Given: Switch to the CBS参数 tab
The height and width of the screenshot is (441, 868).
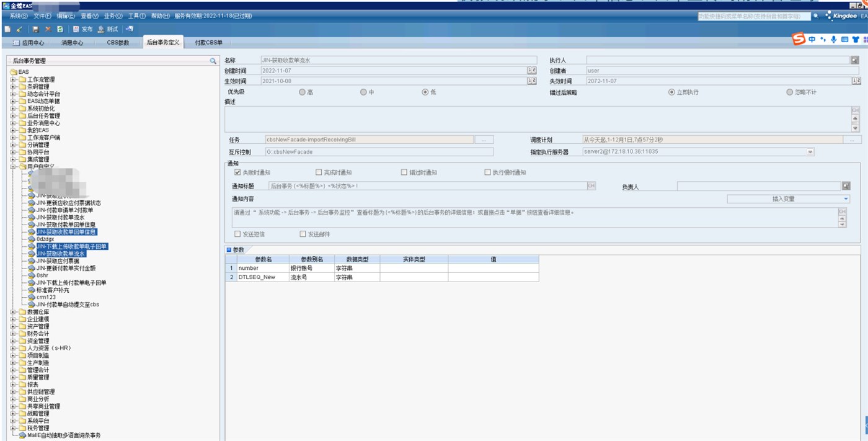Looking at the screenshot, I should click(118, 43).
